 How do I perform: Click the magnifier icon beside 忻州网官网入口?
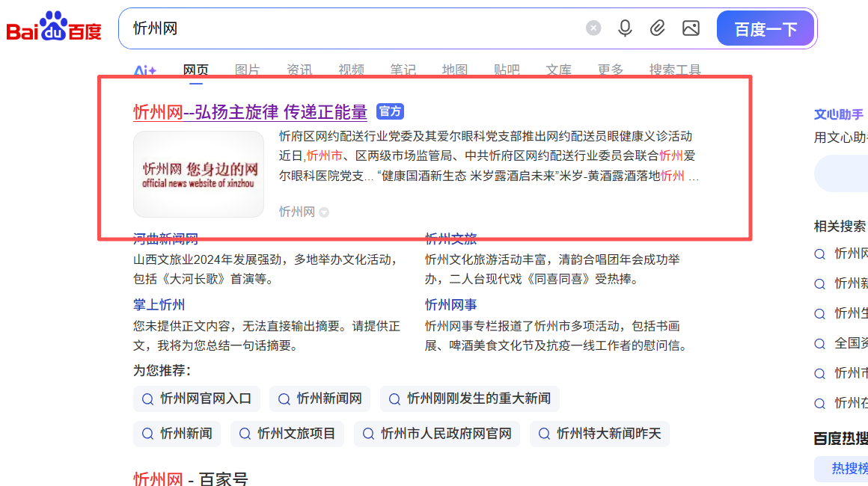[147, 399]
